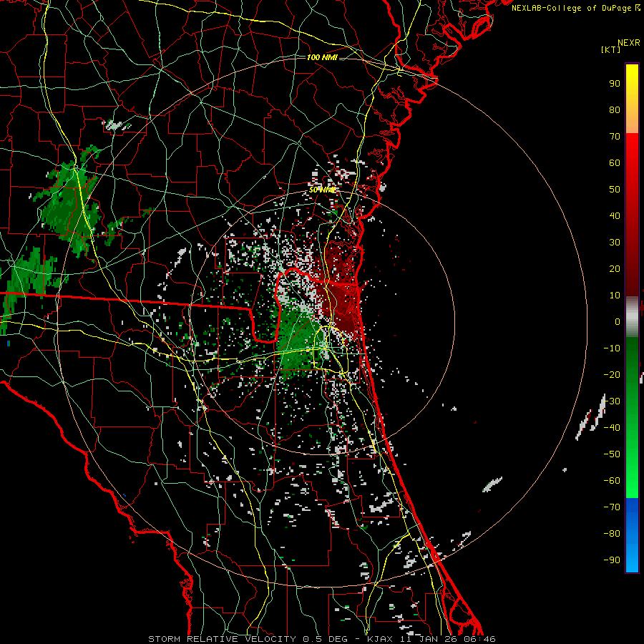Click the positive 80 knot scale label
Viewport: 644px width, 644px height.
pyautogui.click(x=615, y=110)
